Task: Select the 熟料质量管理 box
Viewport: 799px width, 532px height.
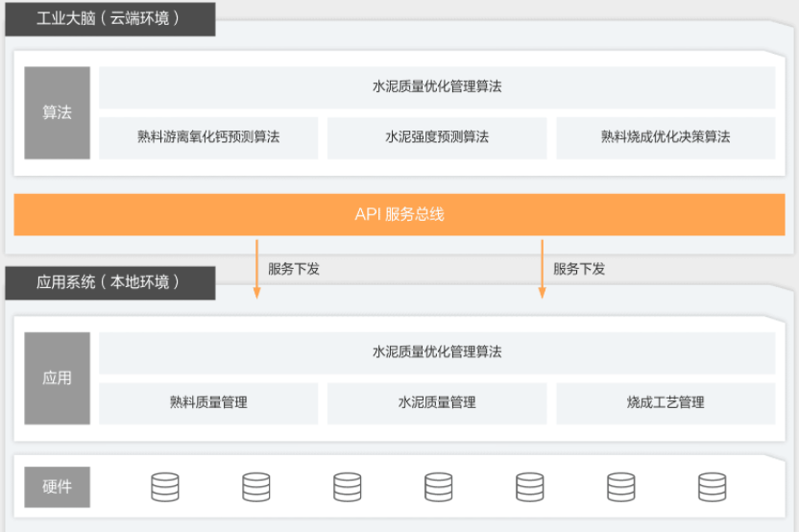Action: coord(208,403)
